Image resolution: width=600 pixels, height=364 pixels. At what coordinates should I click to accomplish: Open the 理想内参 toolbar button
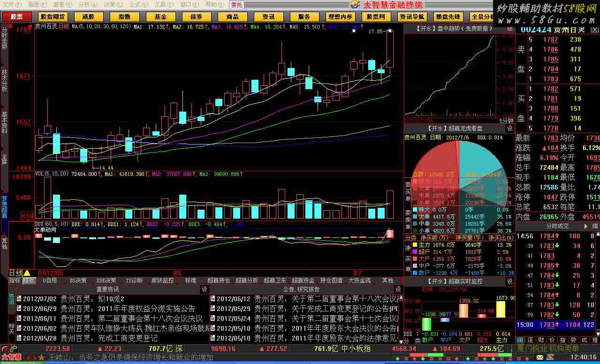point(340,17)
